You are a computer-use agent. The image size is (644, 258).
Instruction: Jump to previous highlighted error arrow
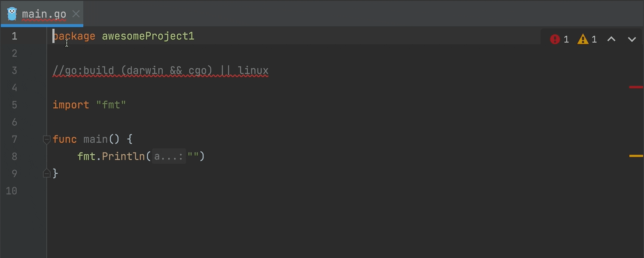click(611, 40)
